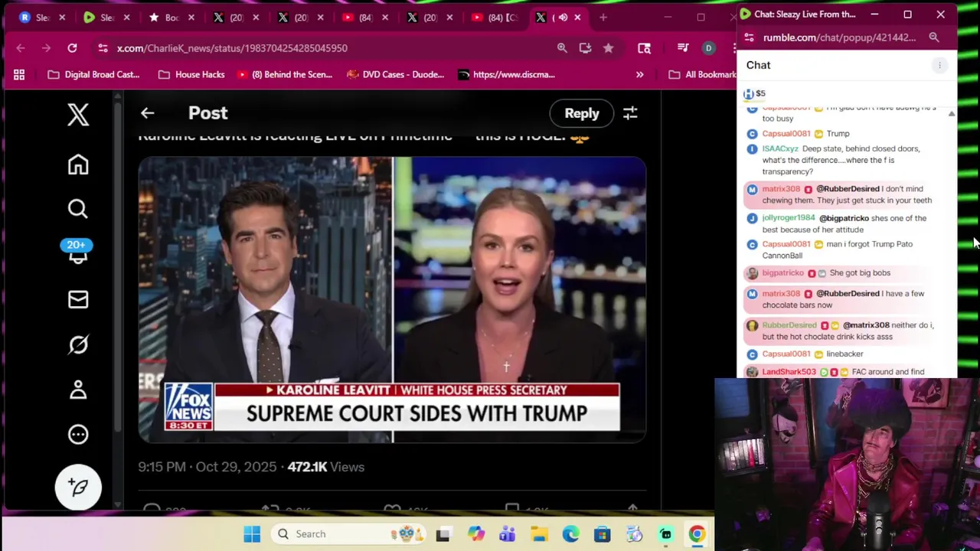Open a new Chrome tab
This screenshot has height=551, width=980.
point(603,18)
